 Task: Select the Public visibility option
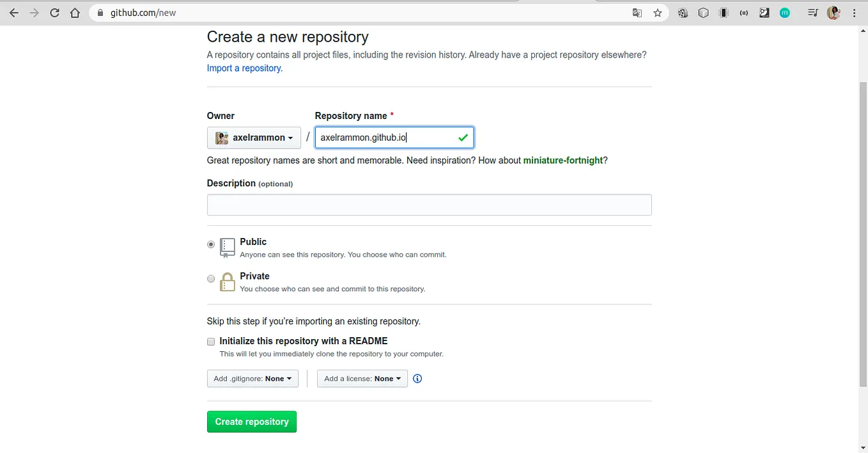click(x=211, y=244)
